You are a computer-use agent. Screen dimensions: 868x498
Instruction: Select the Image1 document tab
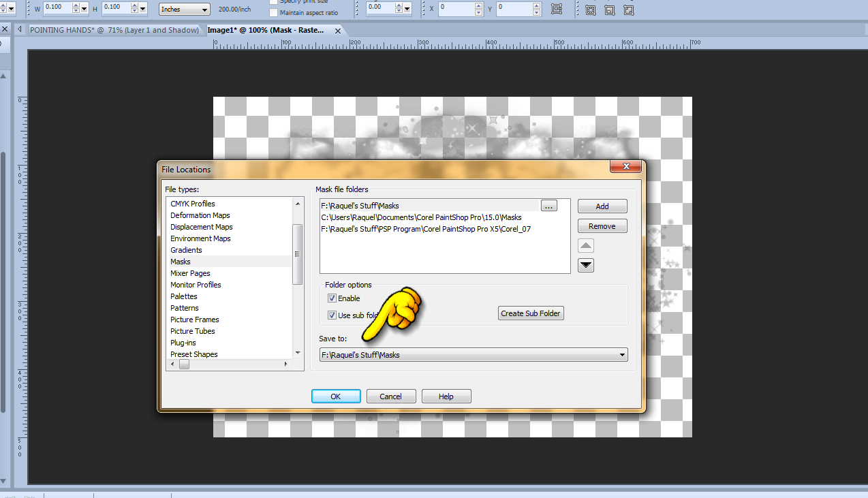click(x=266, y=30)
